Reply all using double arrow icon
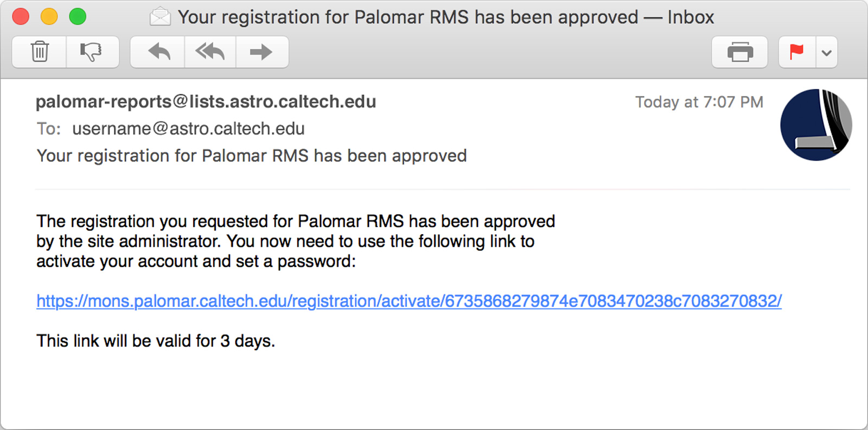This screenshot has height=430, width=868. tap(210, 52)
